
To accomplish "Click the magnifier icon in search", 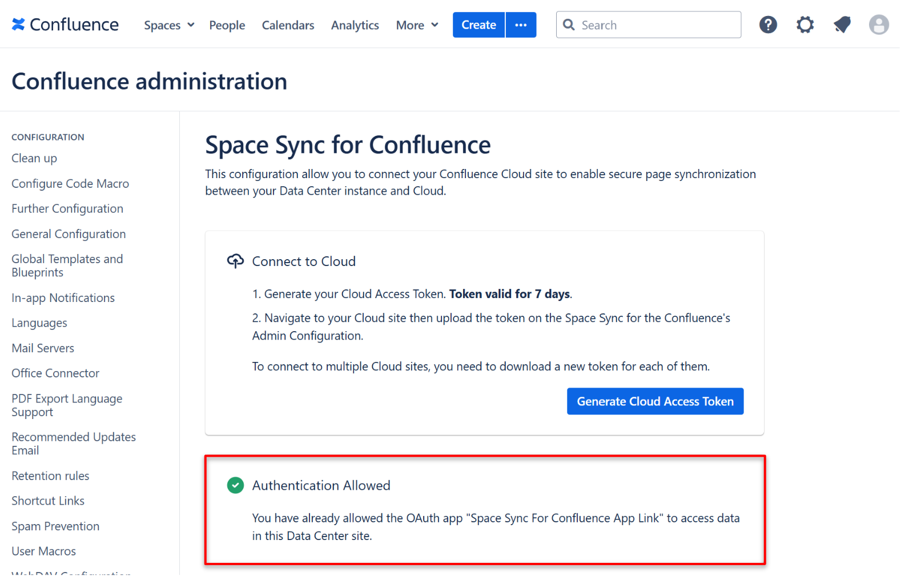I will 569,25.
